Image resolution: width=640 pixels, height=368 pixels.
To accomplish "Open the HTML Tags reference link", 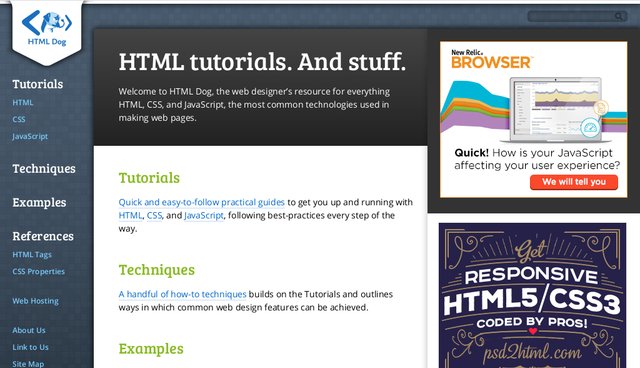I will click(32, 255).
